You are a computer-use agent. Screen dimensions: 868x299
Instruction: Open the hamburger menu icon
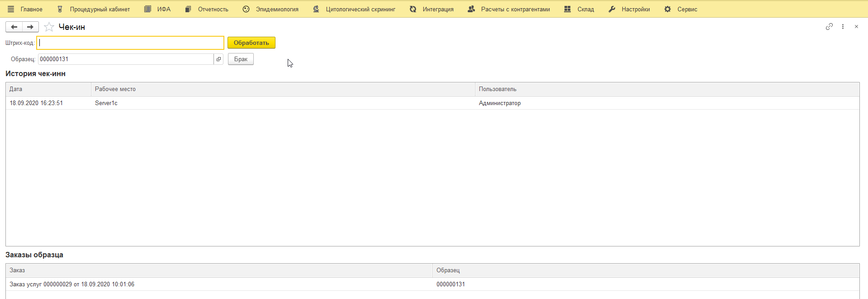pos(11,9)
